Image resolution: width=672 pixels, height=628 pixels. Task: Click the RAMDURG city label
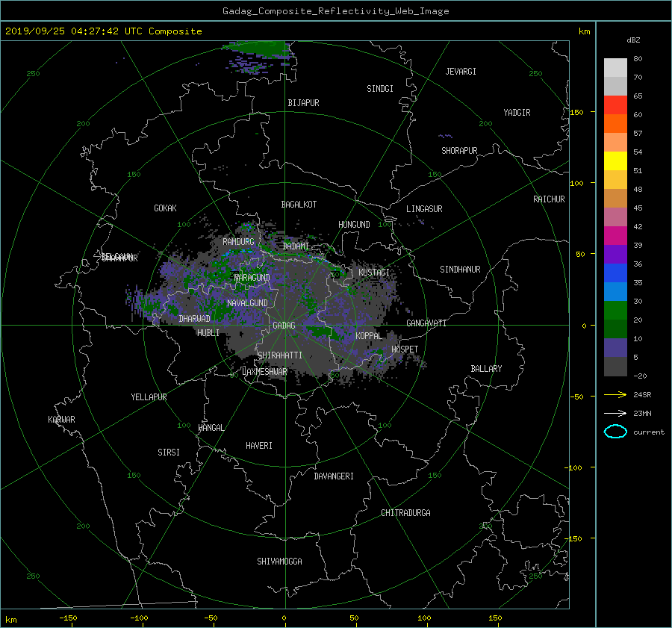pyautogui.click(x=238, y=242)
